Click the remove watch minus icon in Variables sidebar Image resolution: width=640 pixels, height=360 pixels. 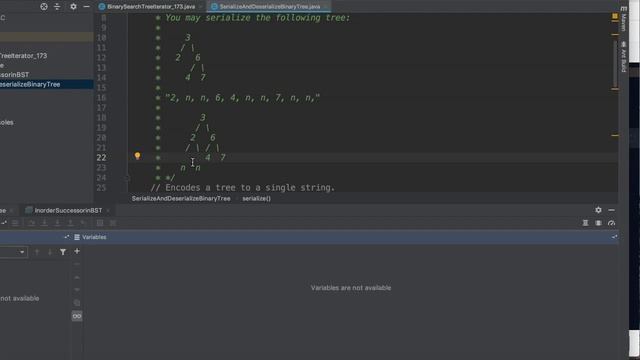pyautogui.click(x=77, y=264)
